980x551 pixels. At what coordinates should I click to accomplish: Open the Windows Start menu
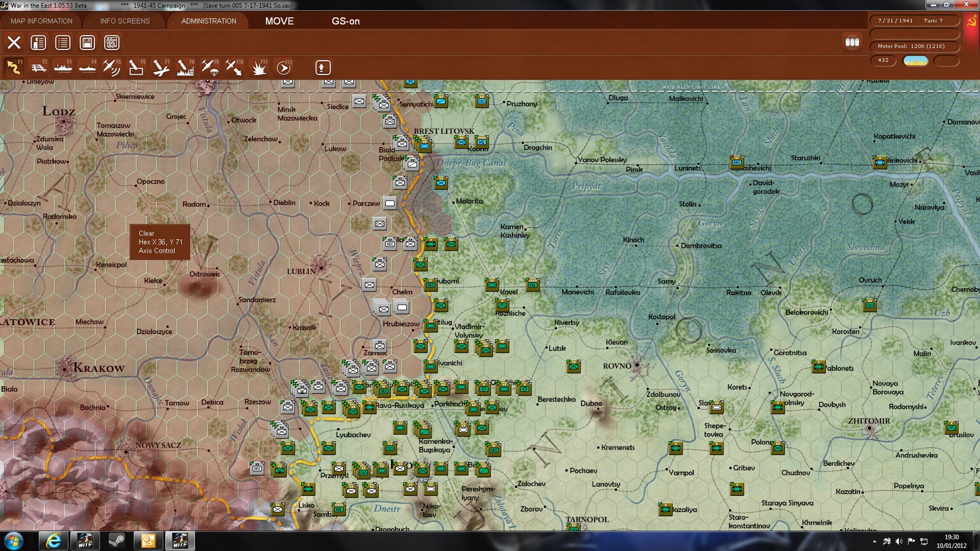13,541
